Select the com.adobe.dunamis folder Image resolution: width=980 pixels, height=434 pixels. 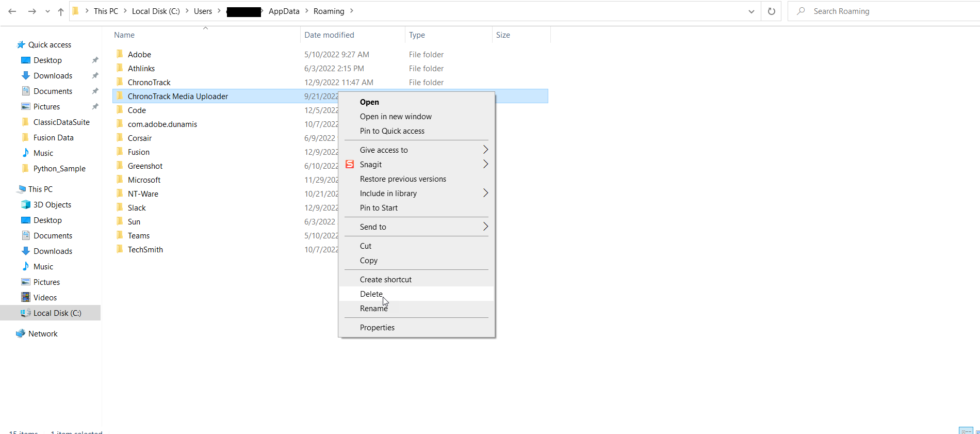[x=162, y=124]
